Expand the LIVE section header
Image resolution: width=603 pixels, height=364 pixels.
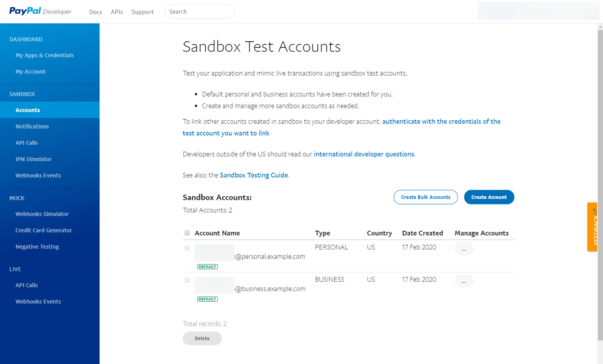(x=14, y=269)
